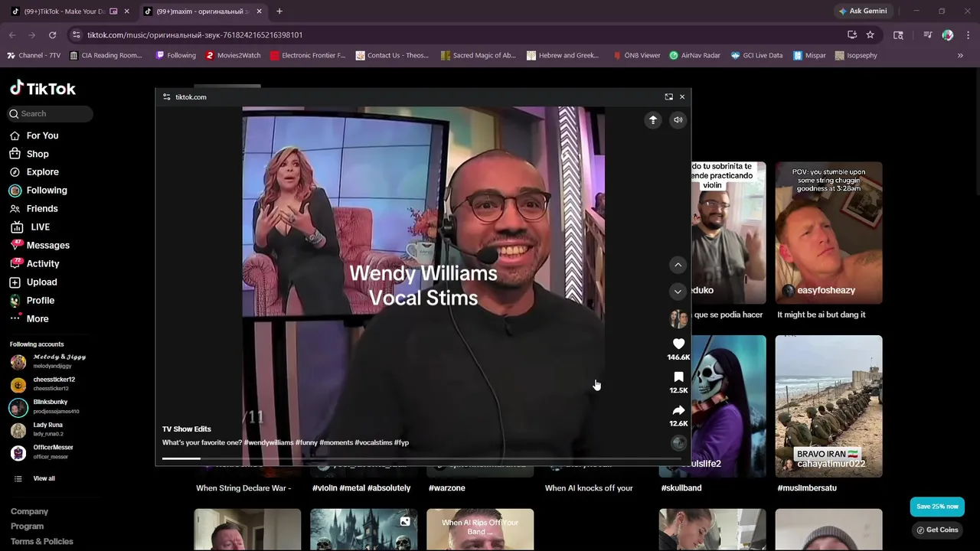Open Movies2Watch bookmark
The height and width of the screenshot is (551, 980).
point(233,56)
